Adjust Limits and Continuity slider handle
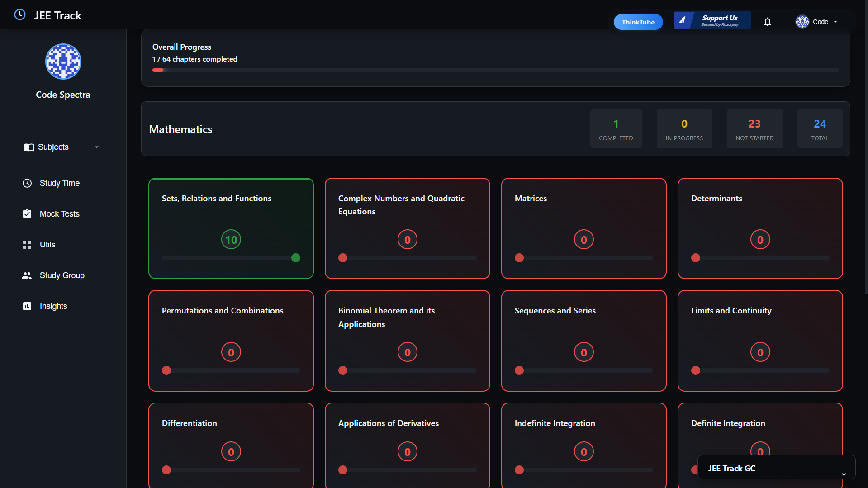Viewport: 868px width, 488px height. [x=696, y=370]
